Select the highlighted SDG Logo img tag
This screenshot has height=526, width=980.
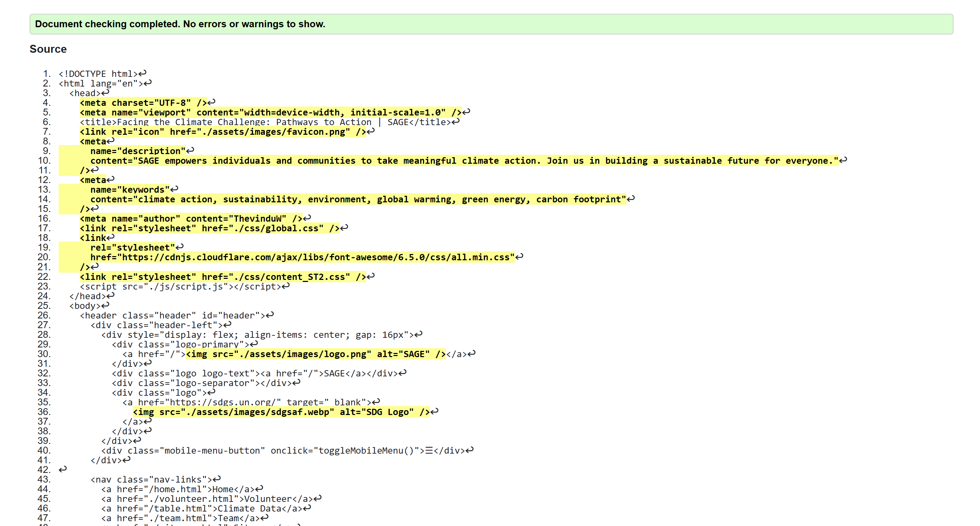click(283, 412)
